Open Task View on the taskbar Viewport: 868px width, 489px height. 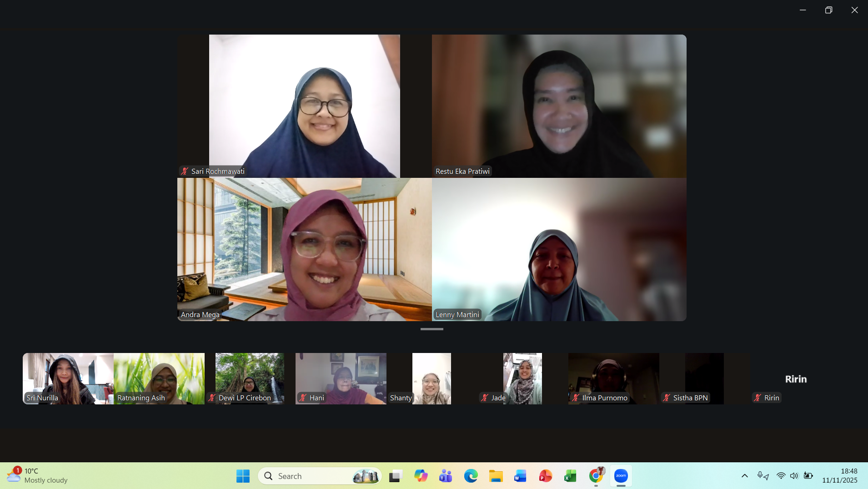pos(396,476)
